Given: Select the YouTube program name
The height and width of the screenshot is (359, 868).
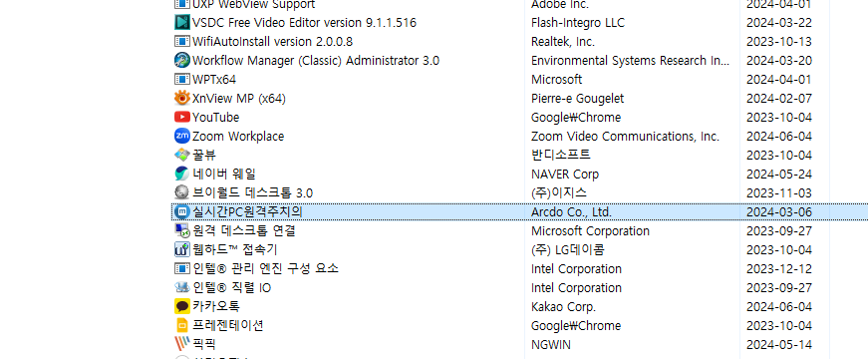Looking at the screenshot, I should (x=215, y=118).
